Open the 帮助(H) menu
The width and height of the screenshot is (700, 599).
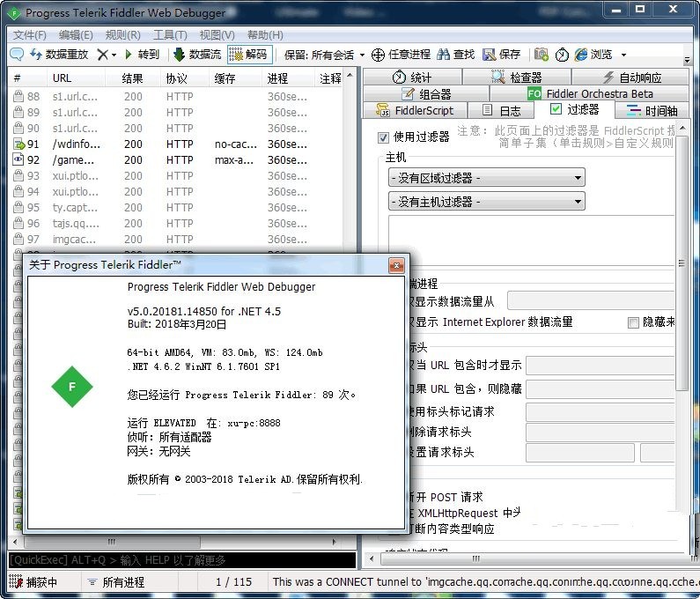pos(265,35)
